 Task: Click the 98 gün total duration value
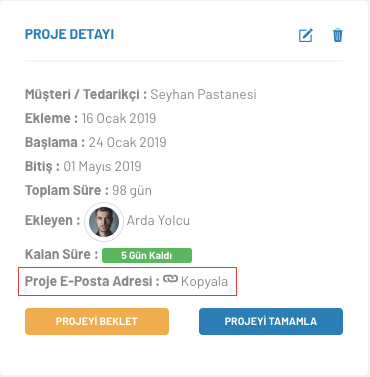click(x=132, y=190)
